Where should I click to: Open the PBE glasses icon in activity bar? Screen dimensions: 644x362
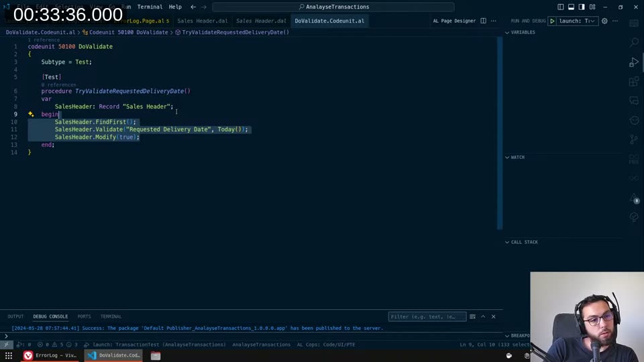[634, 160]
